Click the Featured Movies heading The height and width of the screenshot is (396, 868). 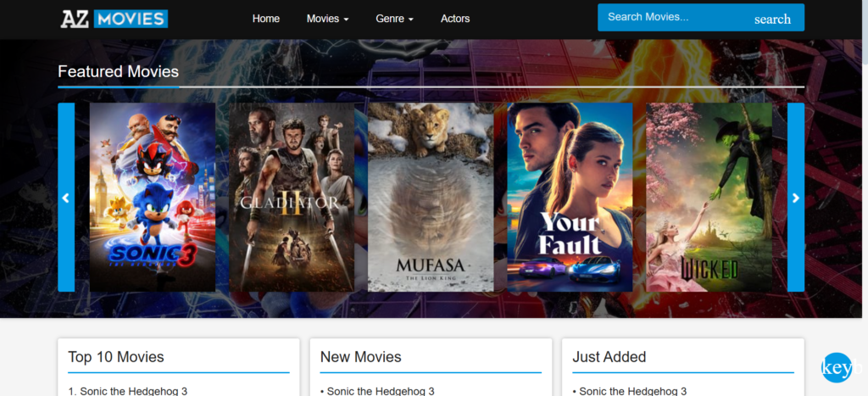[x=119, y=71]
